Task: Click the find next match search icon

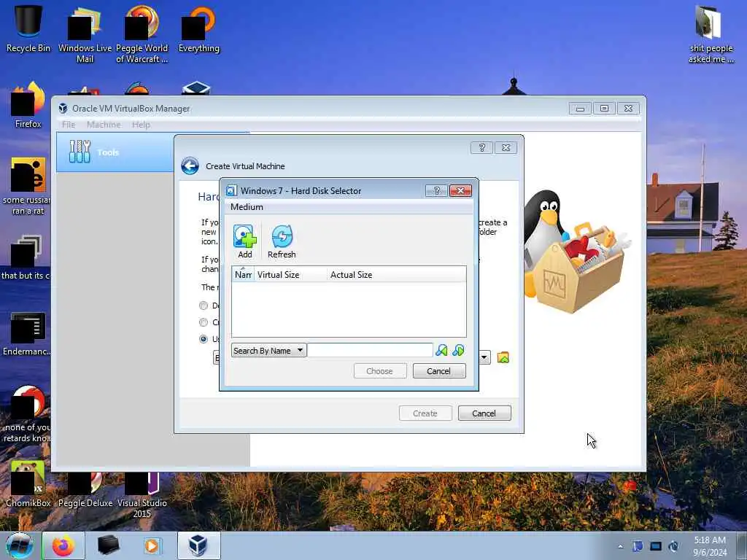Action: [458, 351]
